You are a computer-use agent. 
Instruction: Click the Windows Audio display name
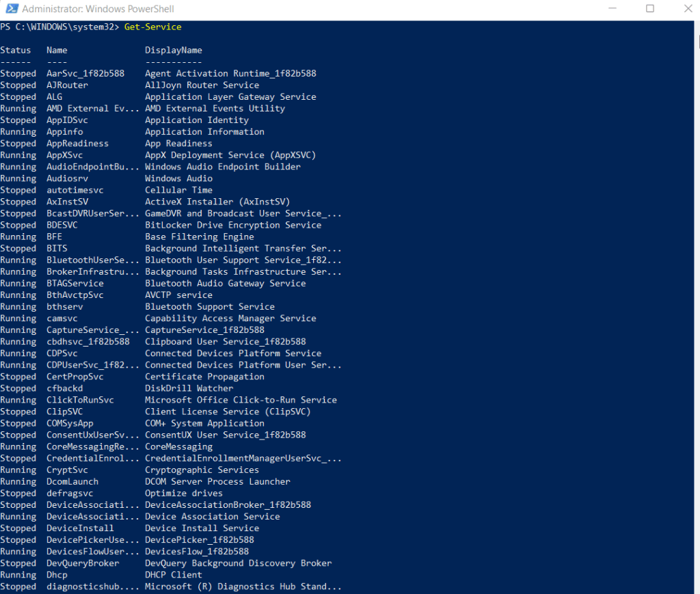click(x=178, y=178)
